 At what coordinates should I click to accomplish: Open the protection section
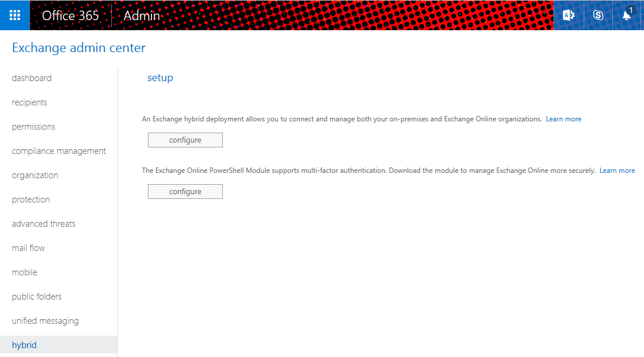(30, 199)
